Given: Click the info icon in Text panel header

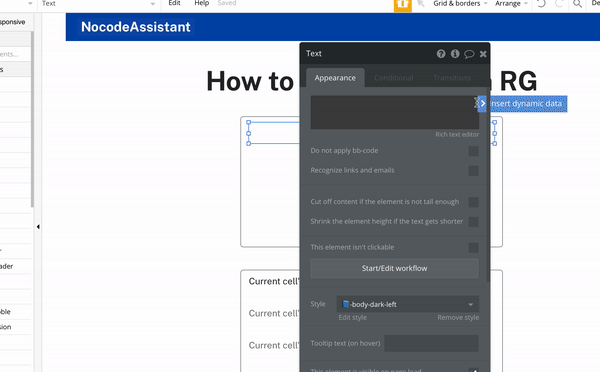Looking at the screenshot, I should click(x=455, y=54).
